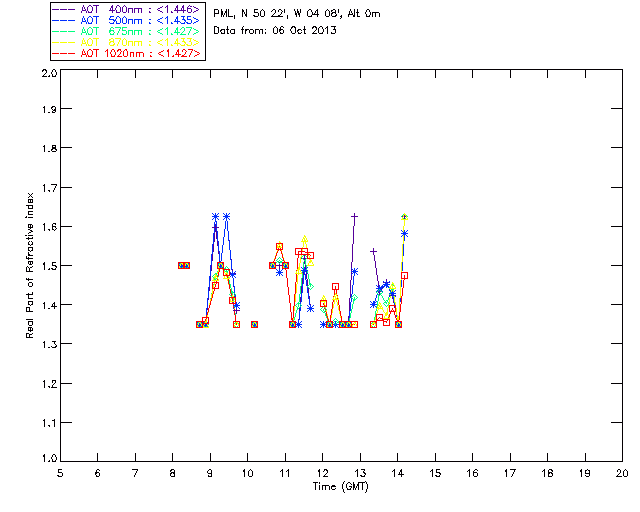The width and height of the screenshot is (640, 512).
Task: Click the x-axis label 8
Action: coord(173,473)
